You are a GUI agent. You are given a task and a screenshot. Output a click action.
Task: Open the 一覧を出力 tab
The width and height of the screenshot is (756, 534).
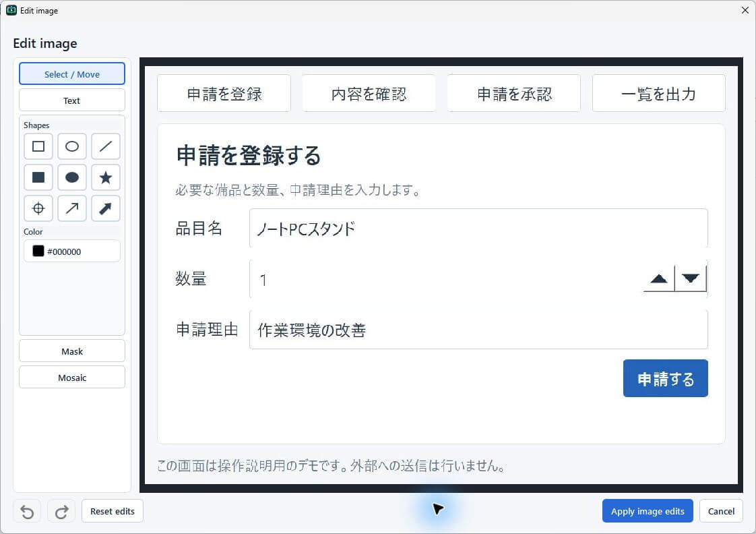pos(658,94)
